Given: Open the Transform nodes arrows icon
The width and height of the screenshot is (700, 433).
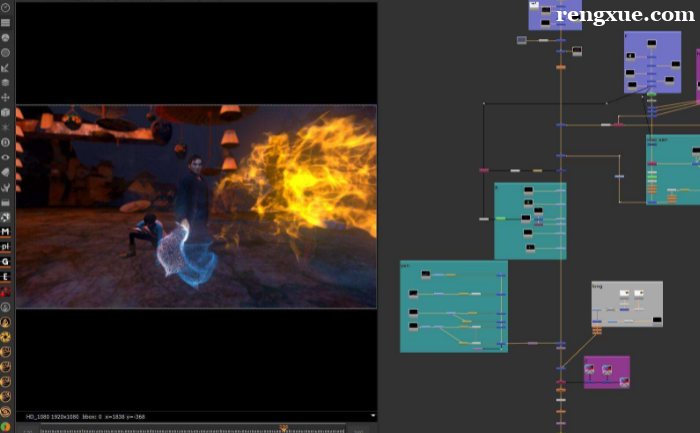Looking at the screenshot, I should [x=5, y=97].
